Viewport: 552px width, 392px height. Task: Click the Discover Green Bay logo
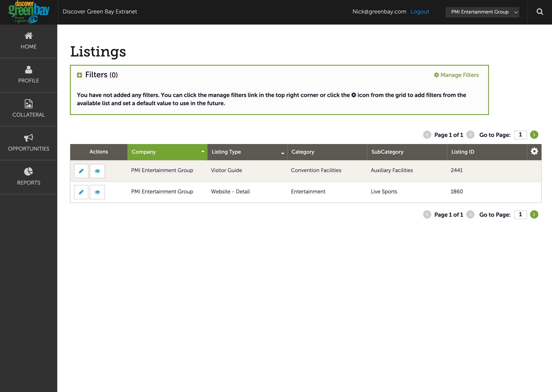(29, 12)
